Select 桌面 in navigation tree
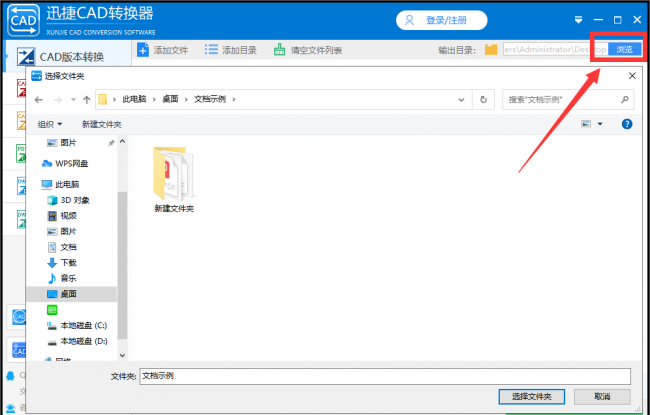 click(x=71, y=294)
